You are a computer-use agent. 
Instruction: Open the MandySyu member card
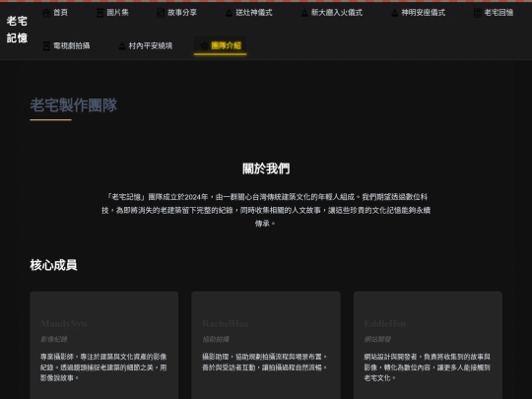tap(104, 345)
